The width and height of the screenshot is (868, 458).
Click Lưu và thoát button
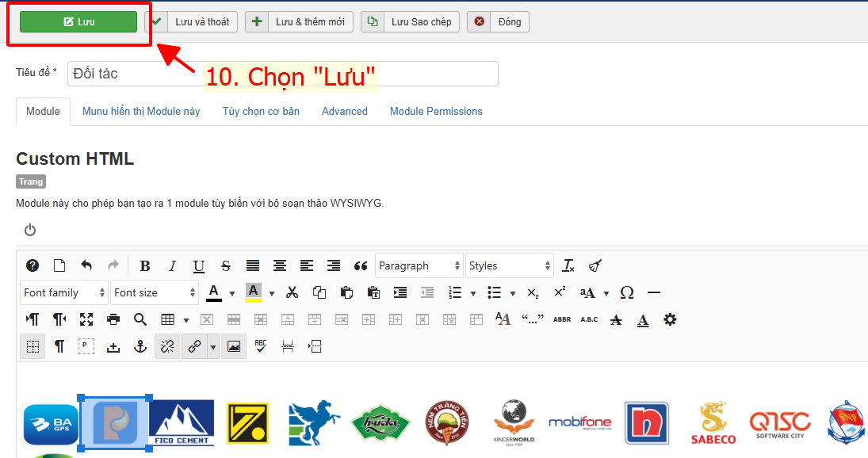[191, 22]
